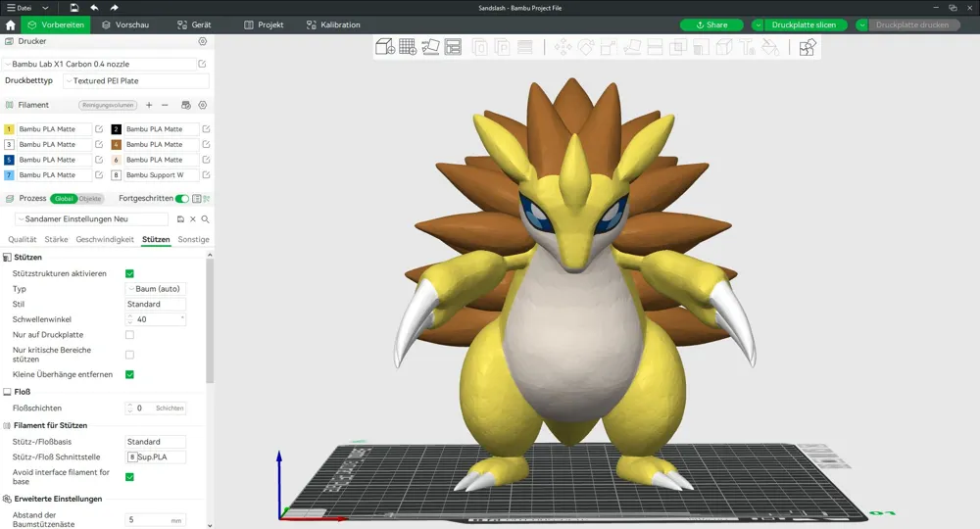Remove a filament with the minus icon

click(x=165, y=105)
